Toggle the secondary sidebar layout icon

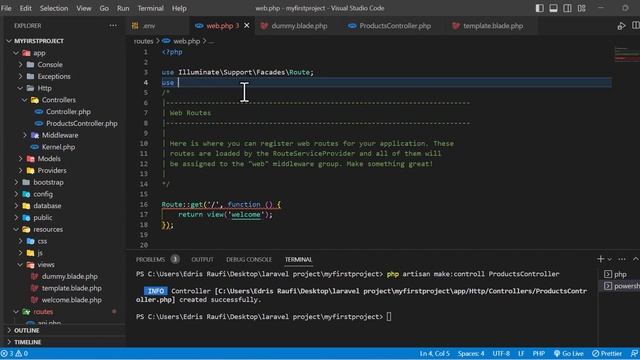tap(567, 8)
